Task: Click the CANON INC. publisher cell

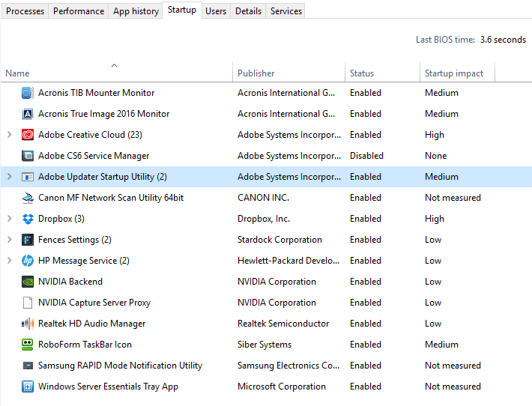Action: click(x=263, y=198)
